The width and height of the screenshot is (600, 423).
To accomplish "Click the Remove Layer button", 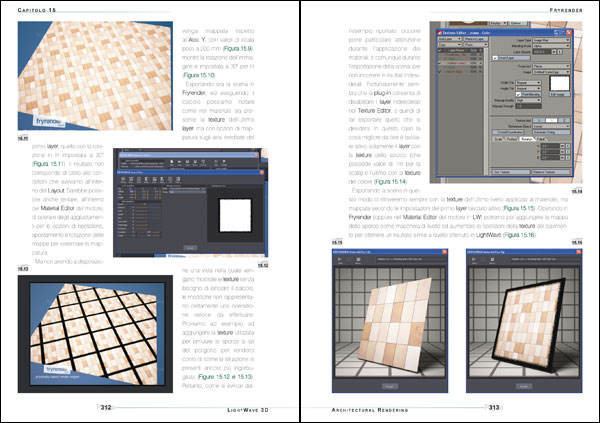I will [476, 39].
